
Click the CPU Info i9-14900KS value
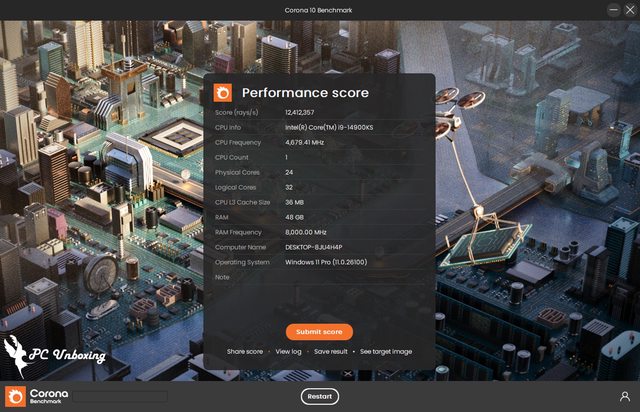click(336, 127)
